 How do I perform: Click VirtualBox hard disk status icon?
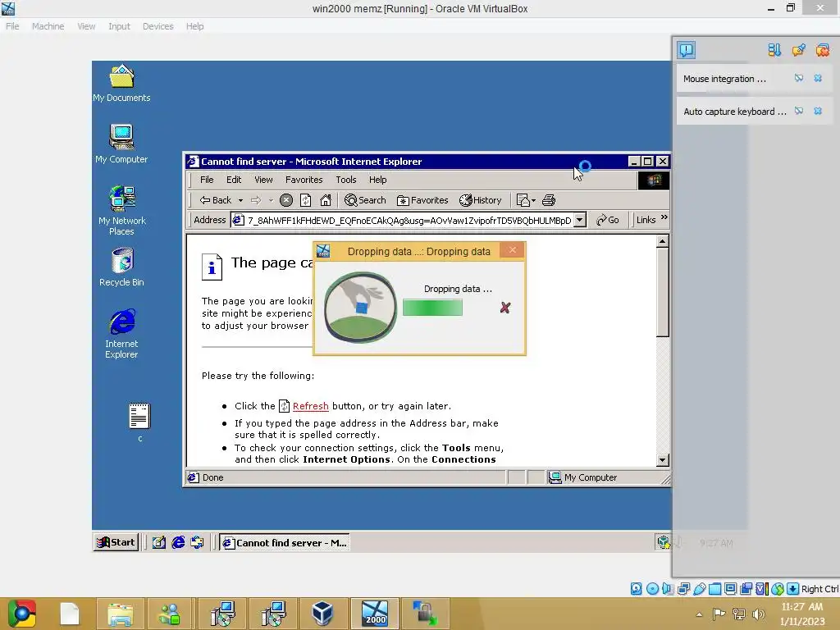click(x=637, y=589)
